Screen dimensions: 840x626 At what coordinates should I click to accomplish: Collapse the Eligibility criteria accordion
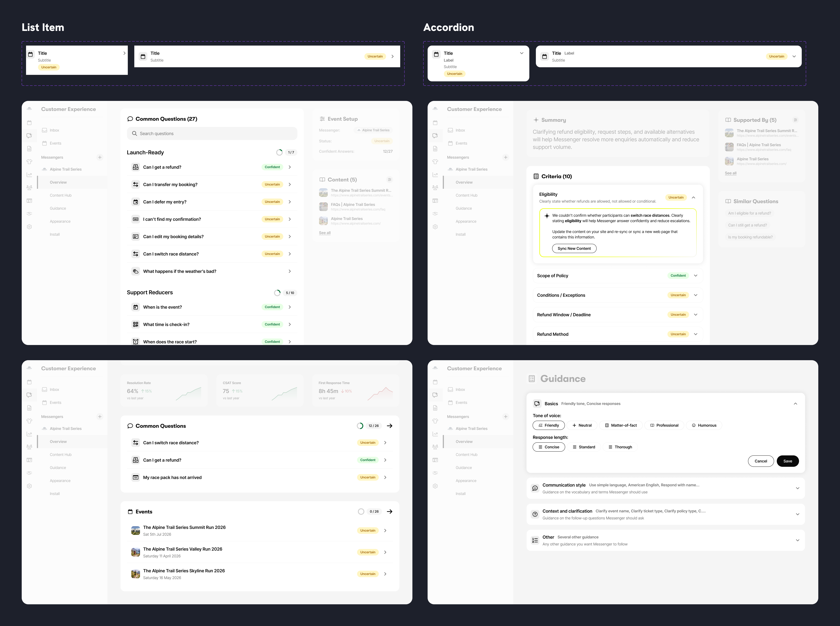click(x=693, y=197)
